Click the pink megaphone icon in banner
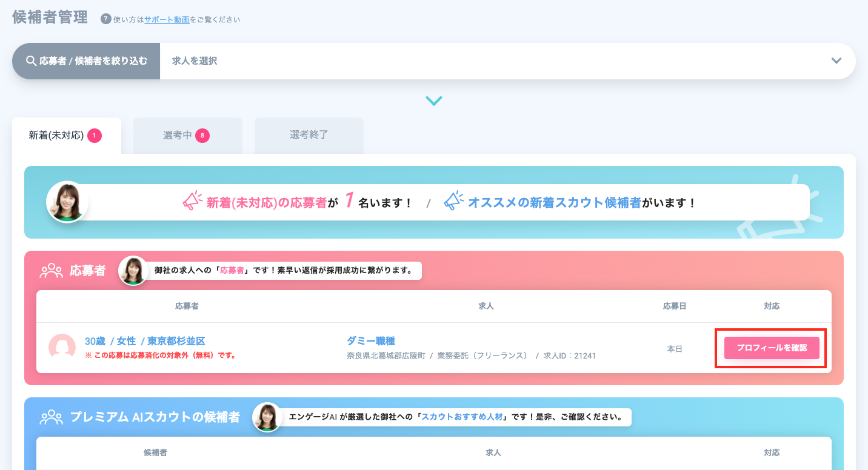 tap(193, 201)
